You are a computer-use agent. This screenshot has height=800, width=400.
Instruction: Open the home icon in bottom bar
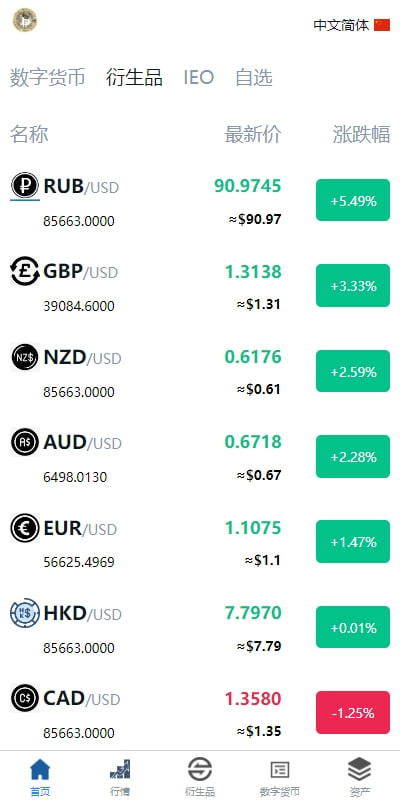[x=40, y=769]
